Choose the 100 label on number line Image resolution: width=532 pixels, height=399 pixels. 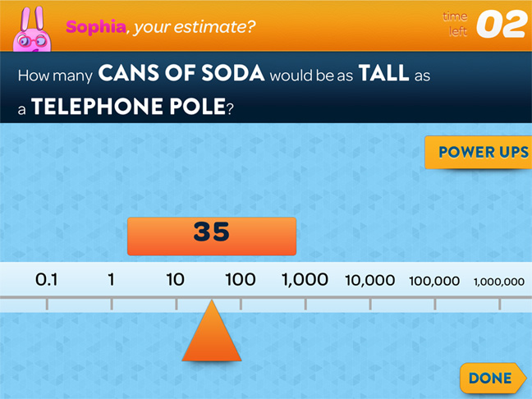click(241, 280)
